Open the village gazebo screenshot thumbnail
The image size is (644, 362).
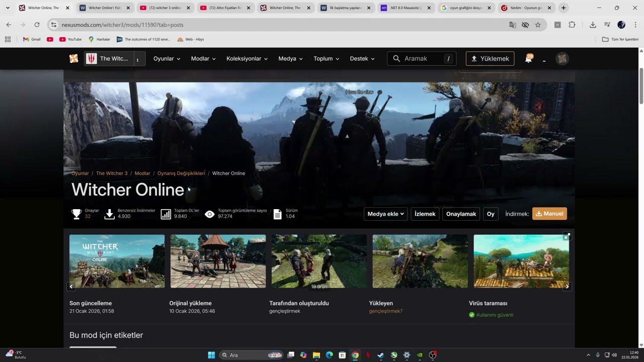(x=218, y=261)
